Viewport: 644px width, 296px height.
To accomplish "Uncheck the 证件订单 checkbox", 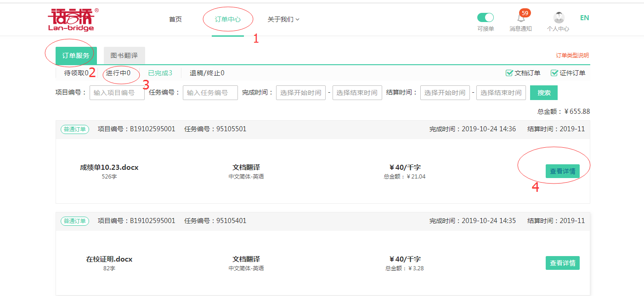I will point(554,73).
